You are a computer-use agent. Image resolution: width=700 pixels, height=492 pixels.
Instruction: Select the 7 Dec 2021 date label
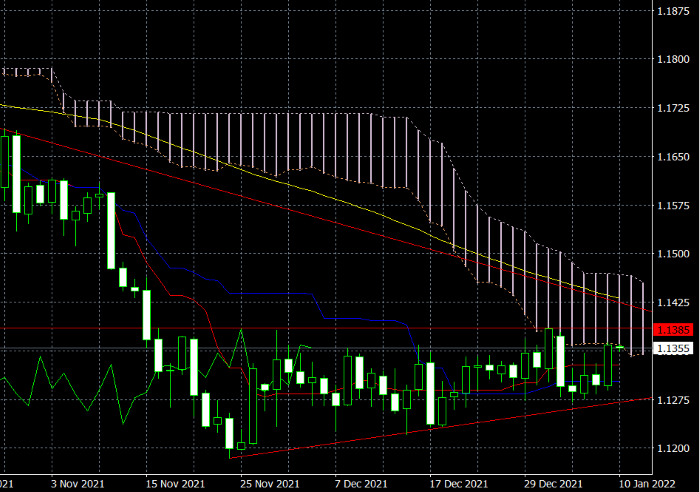tap(361, 484)
